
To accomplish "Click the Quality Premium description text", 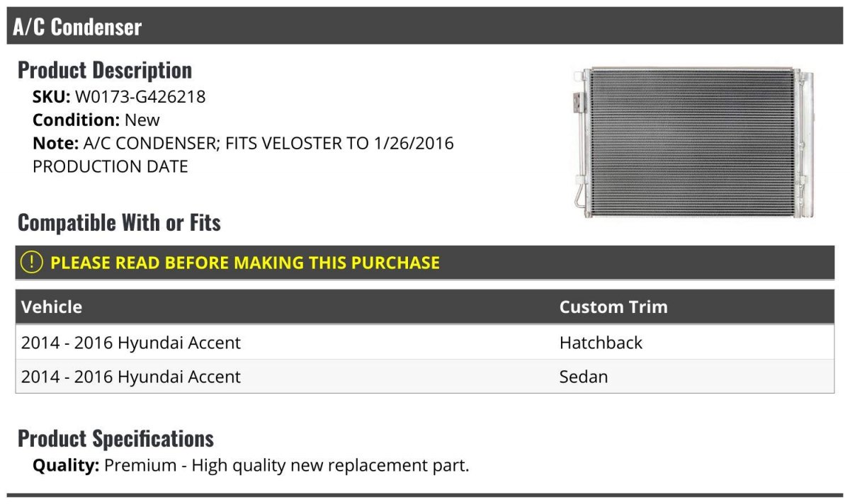I will 287,466.
